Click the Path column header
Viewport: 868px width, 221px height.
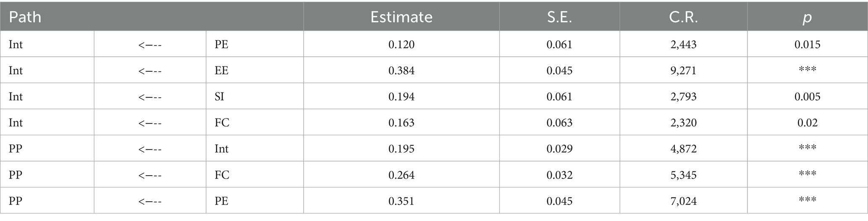point(25,17)
